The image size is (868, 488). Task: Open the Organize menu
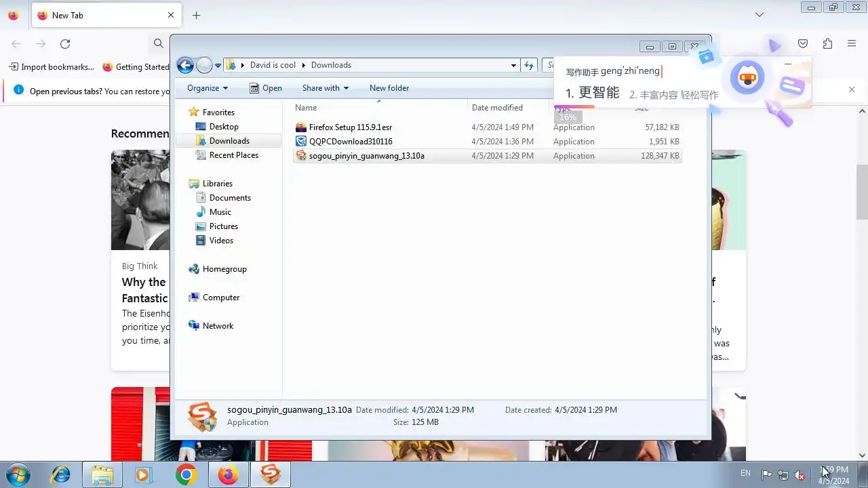coord(208,88)
